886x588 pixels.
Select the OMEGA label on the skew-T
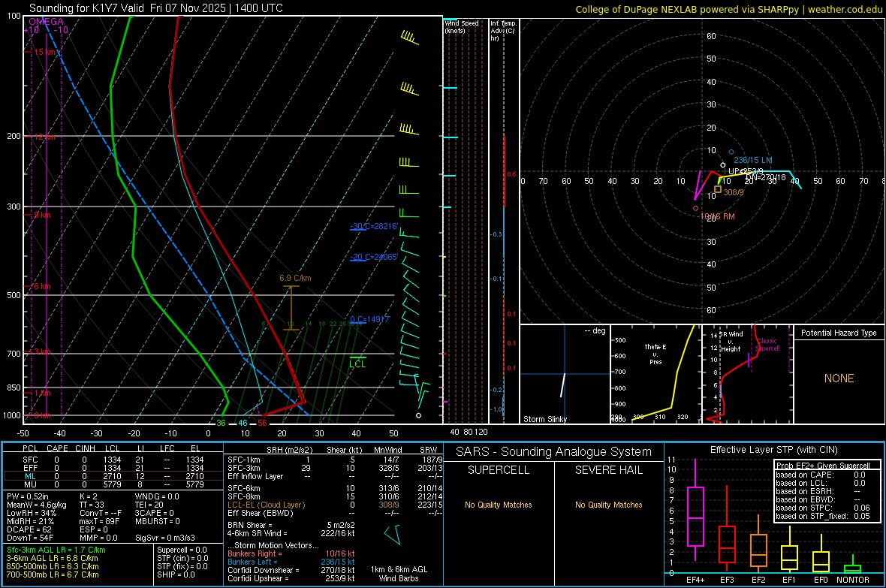[46, 22]
